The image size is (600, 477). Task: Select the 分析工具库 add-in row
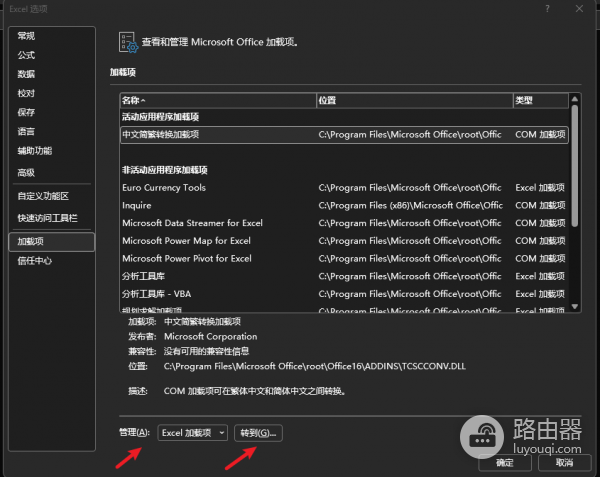tap(344, 276)
